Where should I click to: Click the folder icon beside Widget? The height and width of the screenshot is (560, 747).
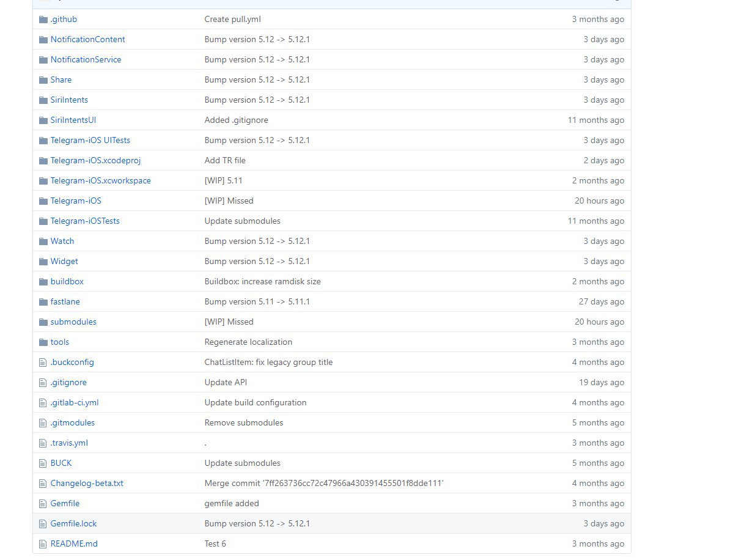click(x=43, y=262)
